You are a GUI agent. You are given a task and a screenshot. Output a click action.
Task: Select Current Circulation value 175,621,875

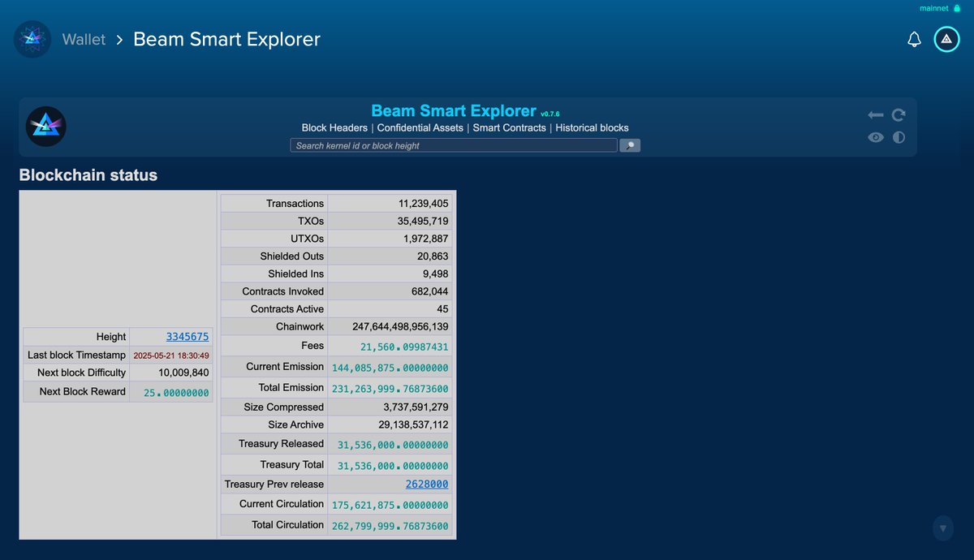[390, 505]
